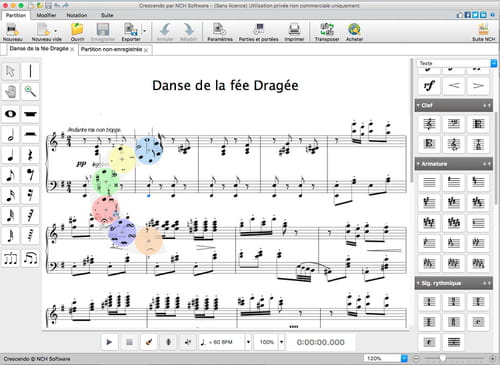Click the Exporter toolbar button

coord(131,32)
